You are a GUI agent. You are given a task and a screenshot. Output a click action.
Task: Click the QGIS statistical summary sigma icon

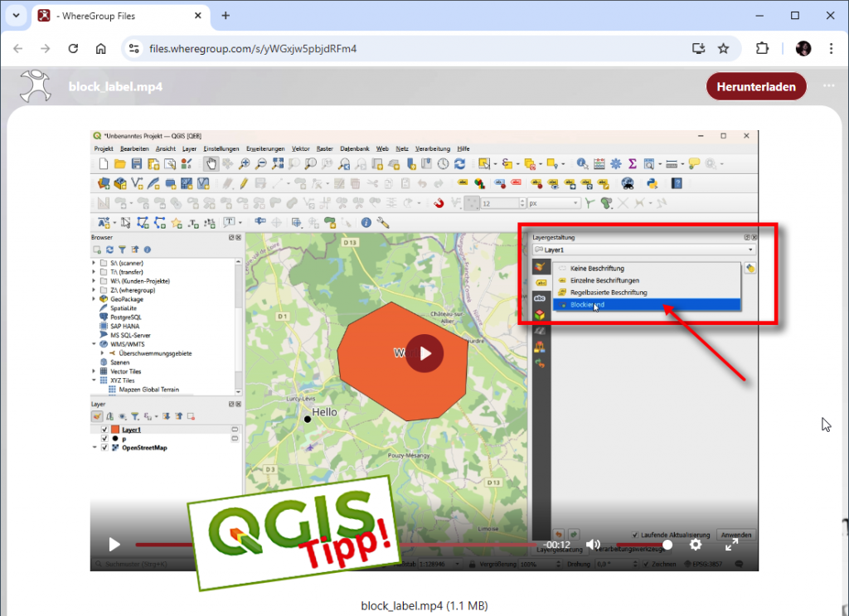coord(632,164)
